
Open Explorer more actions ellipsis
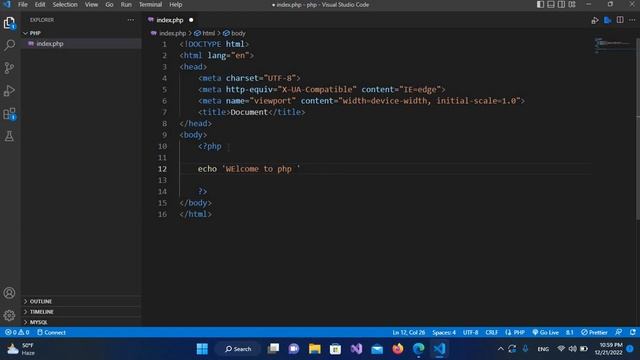click(x=131, y=20)
